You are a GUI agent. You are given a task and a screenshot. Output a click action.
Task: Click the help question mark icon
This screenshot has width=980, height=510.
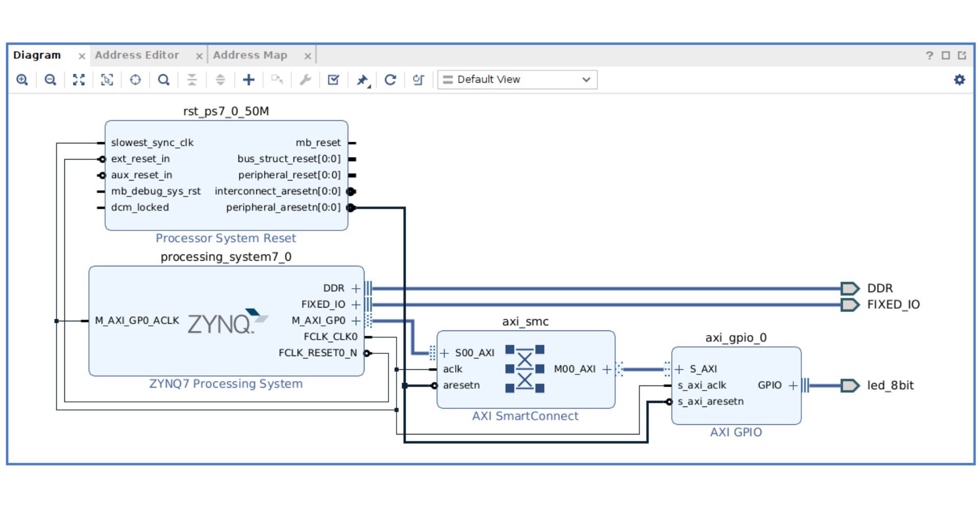point(929,55)
